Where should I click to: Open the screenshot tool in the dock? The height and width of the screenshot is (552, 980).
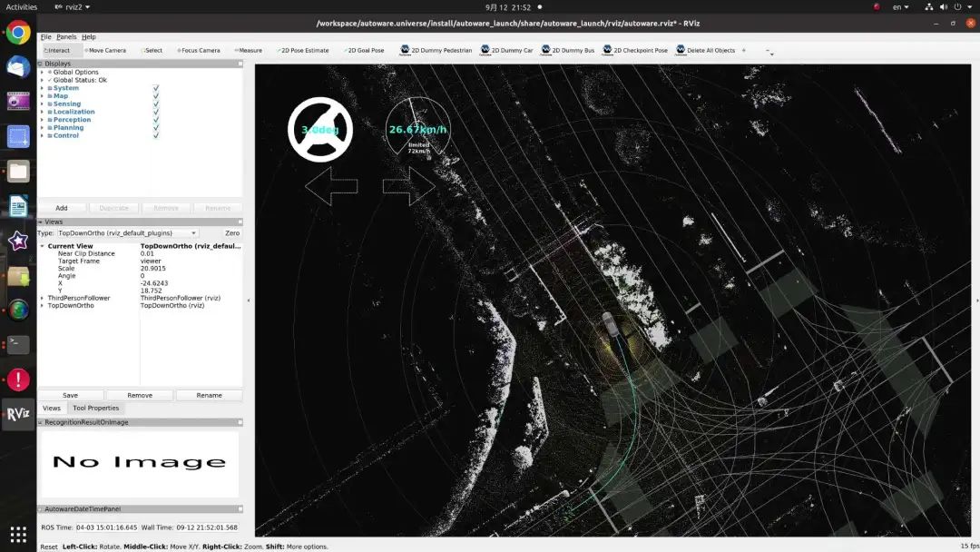click(18, 136)
